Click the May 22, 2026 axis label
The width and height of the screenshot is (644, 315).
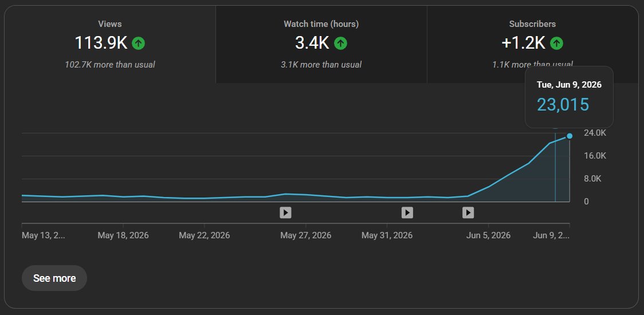205,235
